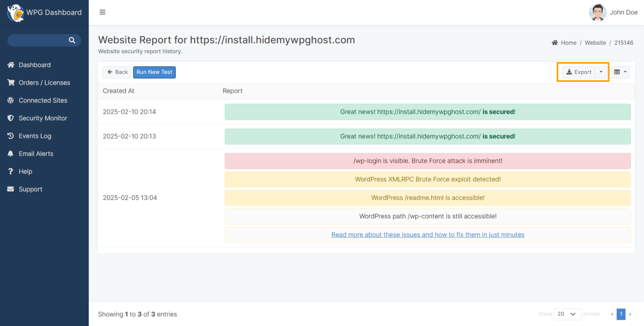Click the WPG Dashboard title text
The height and width of the screenshot is (326, 644).
[54, 12]
